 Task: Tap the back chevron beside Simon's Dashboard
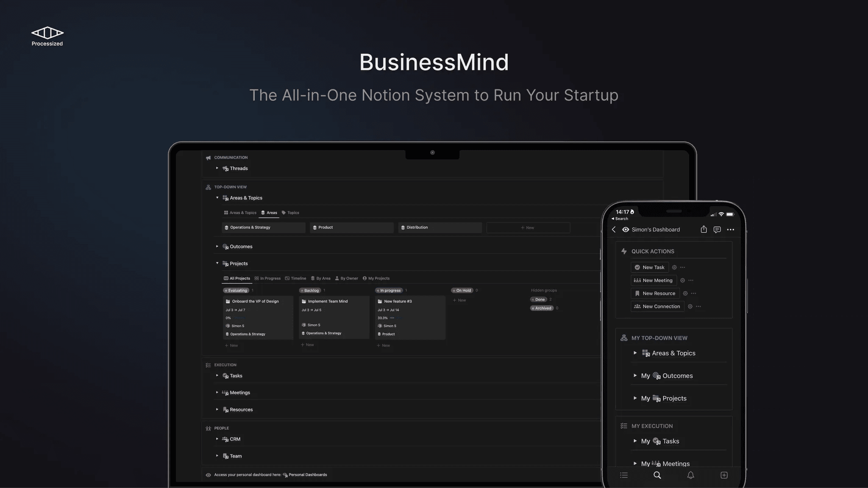[614, 230]
